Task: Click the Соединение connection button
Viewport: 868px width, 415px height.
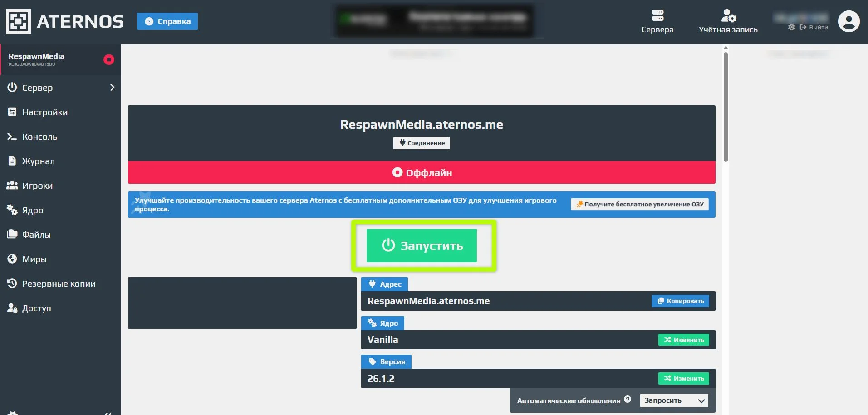Action: 422,143
